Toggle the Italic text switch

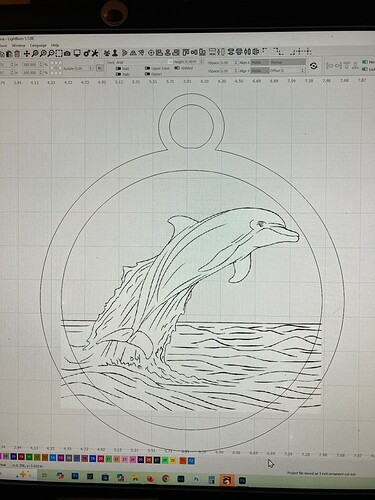pos(118,74)
